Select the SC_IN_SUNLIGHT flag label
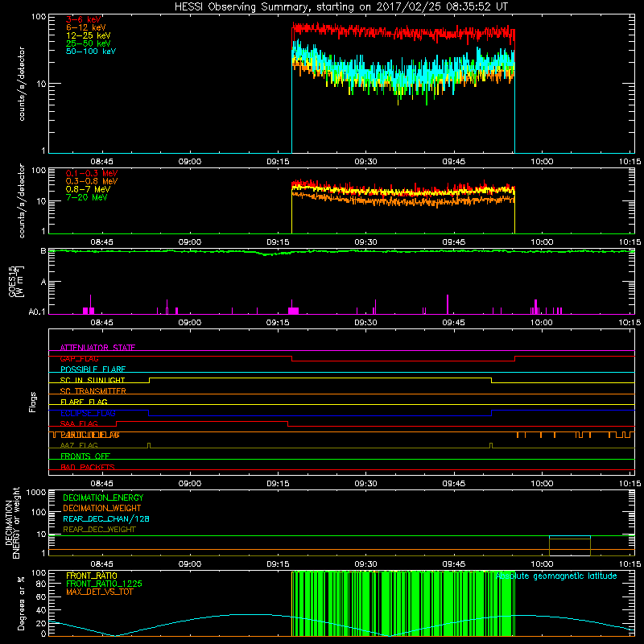The height and width of the screenshot is (644, 644). click(x=93, y=380)
